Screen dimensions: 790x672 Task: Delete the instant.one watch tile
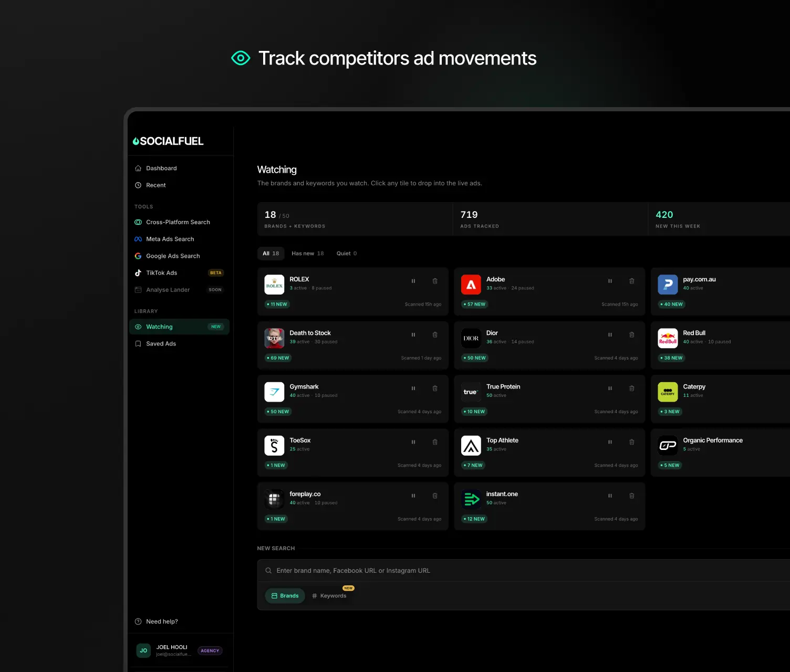(x=632, y=496)
